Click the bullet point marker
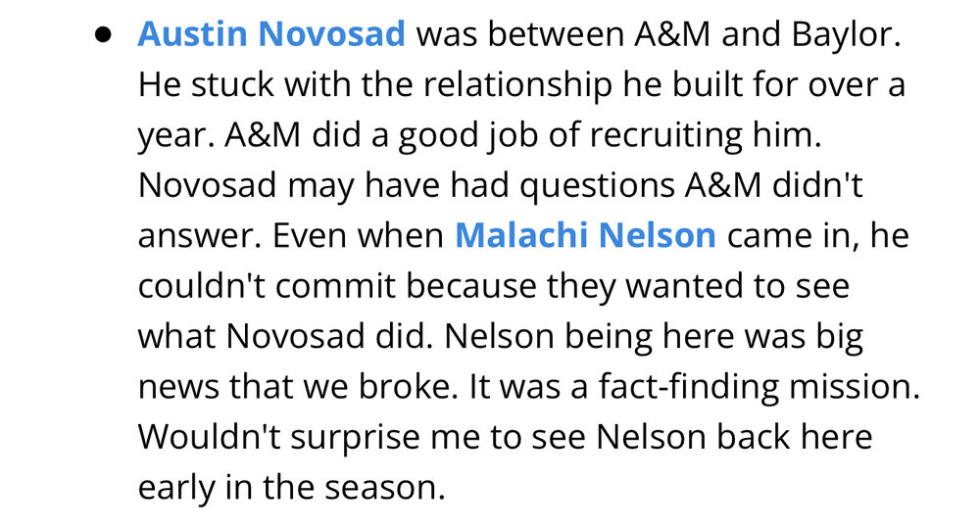Viewport: 980px width, 531px height. pos(103,35)
